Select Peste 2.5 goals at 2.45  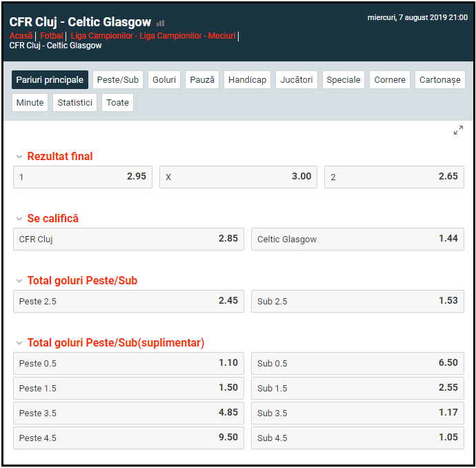(x=128, y=302)
